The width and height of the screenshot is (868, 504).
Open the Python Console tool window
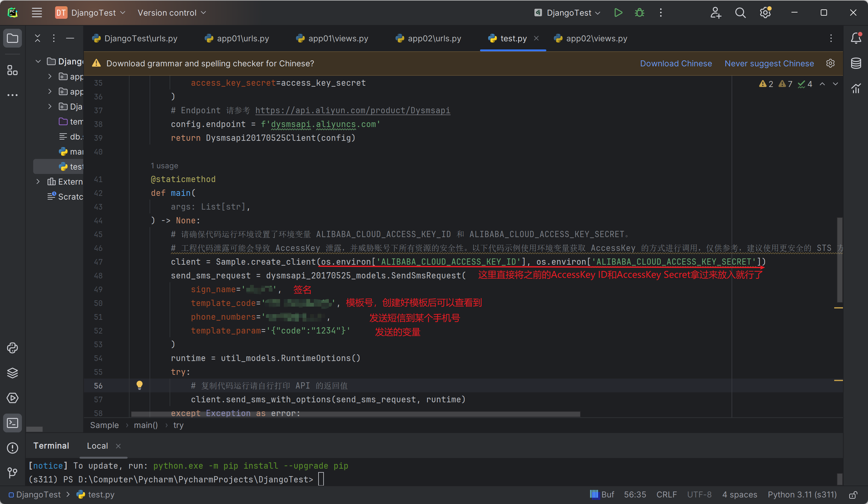(13, 348)
